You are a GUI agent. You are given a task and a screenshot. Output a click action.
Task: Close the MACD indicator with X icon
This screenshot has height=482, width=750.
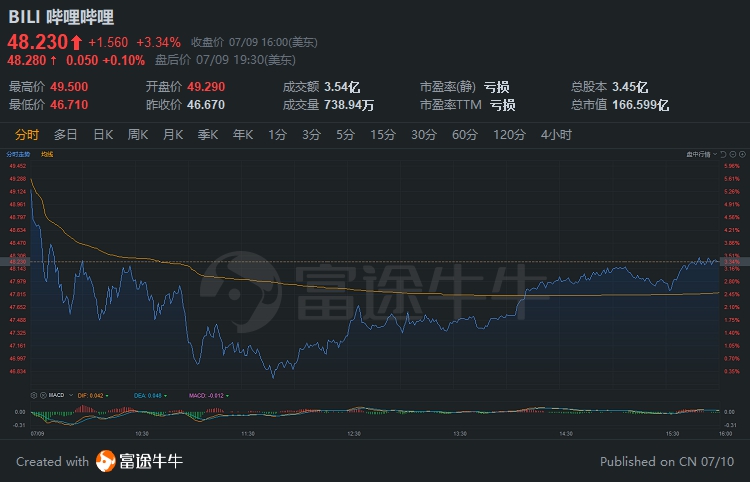42,396
